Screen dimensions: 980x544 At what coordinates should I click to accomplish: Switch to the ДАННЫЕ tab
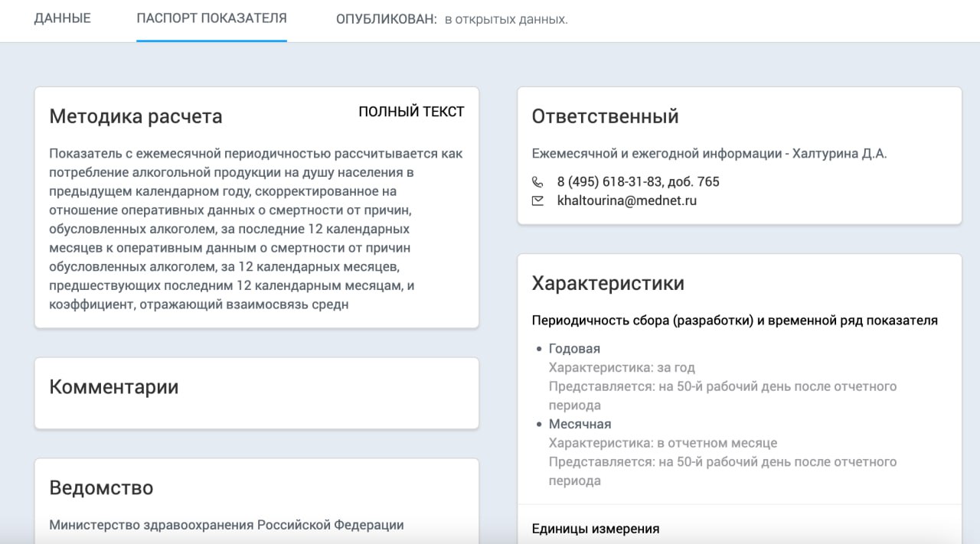[62, 18]
